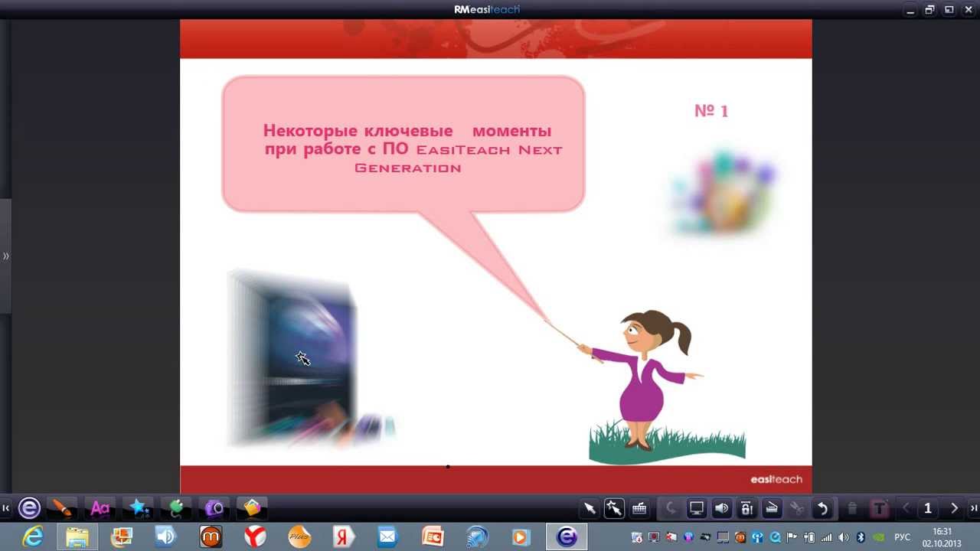Open the clock showing 16:31
Image resolution: width=980 pixels, height=551 pixels.
click(942, 537)
